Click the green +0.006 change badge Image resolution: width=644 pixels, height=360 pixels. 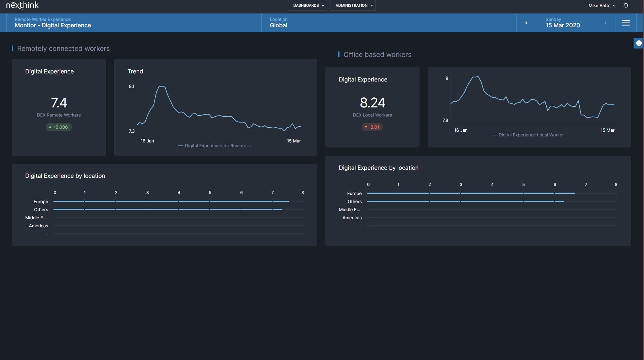[x=59, y=127]
